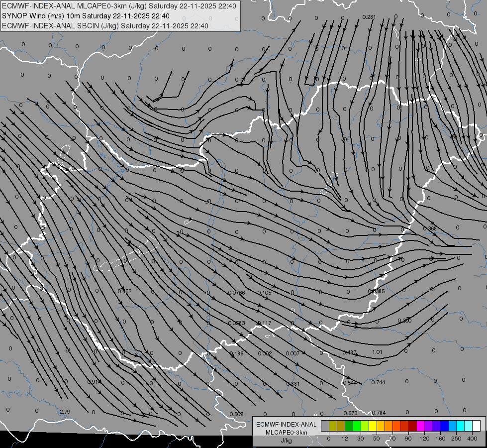Choose the dark red legend swatch
This screenshot has height=448, width=487.
coord(413,426)
